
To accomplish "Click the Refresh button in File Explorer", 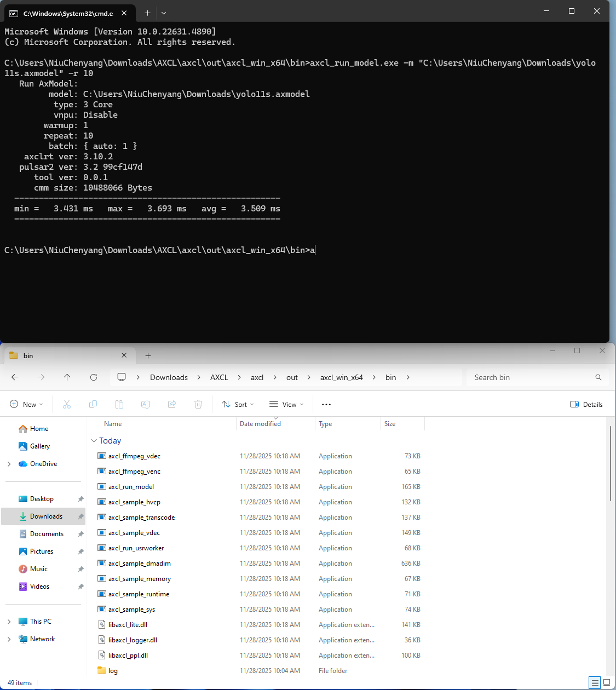I will point(94,377).
